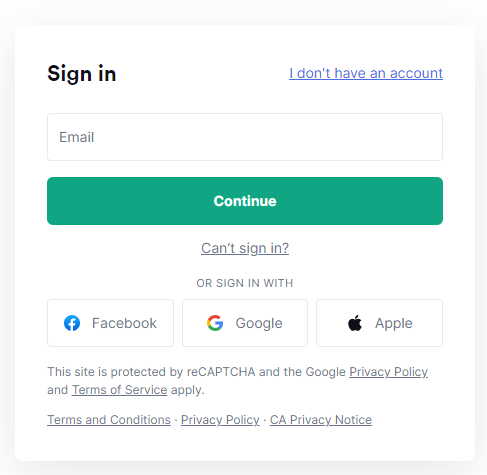Image resolution: width=487 pixels, height=475 pixels.
Task: Click the Google G logo icon
Action: 215,323
